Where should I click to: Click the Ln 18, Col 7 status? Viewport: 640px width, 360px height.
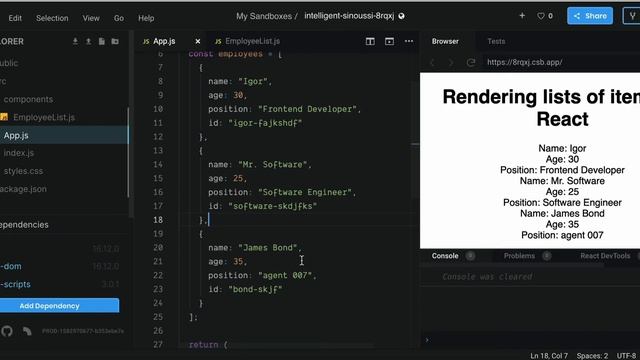coord(549,356)
